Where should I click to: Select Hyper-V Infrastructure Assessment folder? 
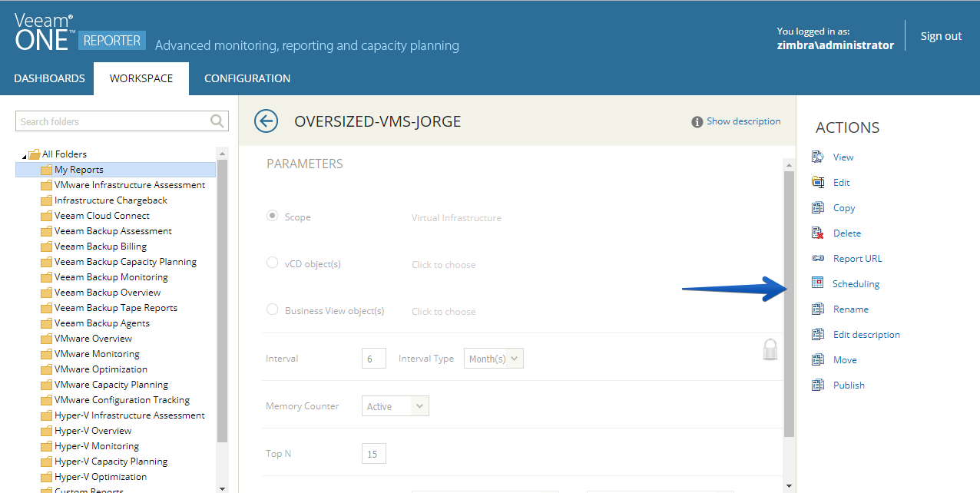click(130, 415)
